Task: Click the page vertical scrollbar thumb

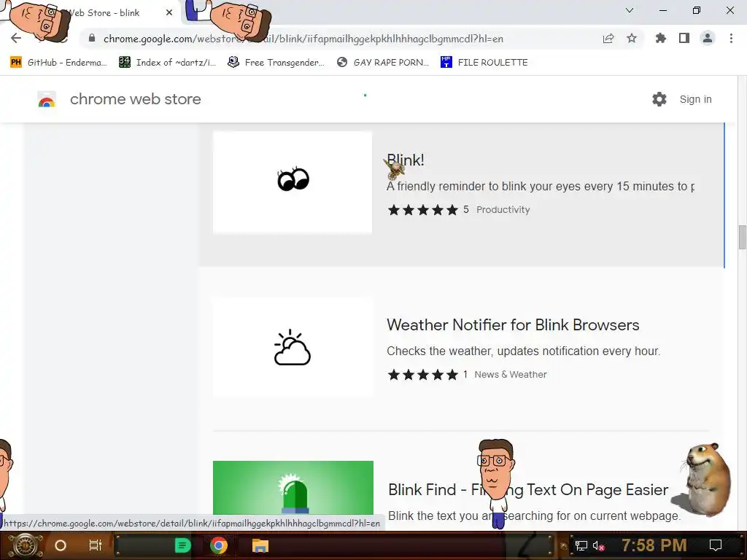Action: (742, 237)
